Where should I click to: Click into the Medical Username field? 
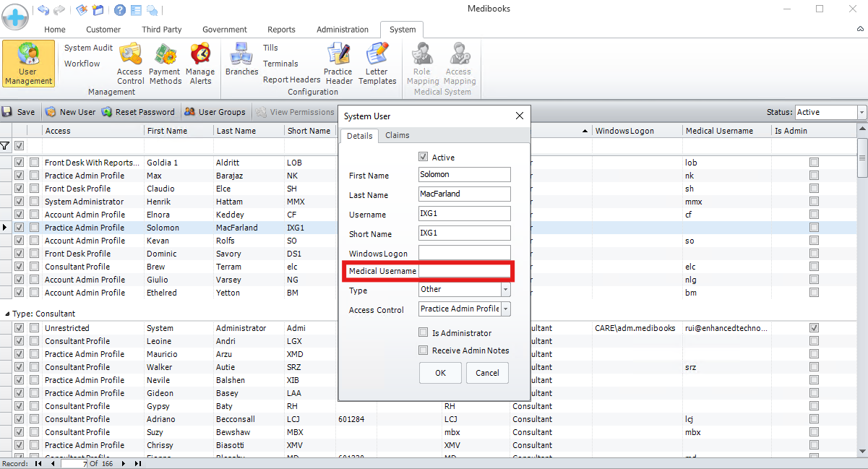(465, 271)
